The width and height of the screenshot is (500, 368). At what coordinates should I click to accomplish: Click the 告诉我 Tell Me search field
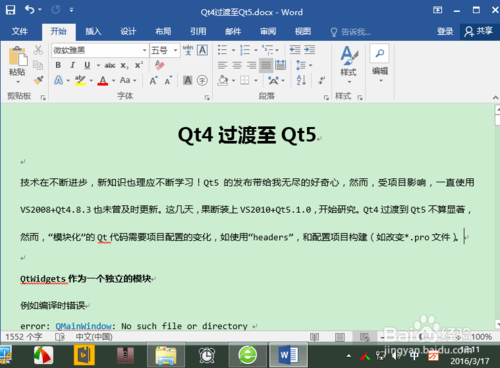tap(351, 32)
